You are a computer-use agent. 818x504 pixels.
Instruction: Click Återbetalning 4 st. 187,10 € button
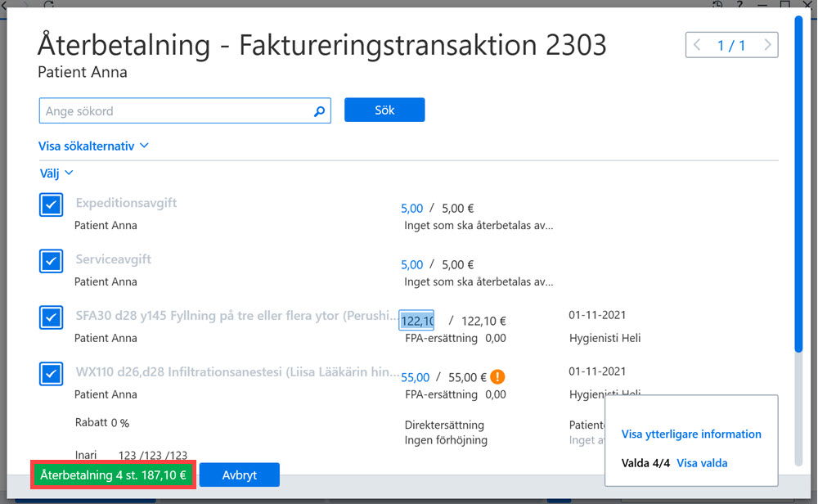tap(113, 475)
